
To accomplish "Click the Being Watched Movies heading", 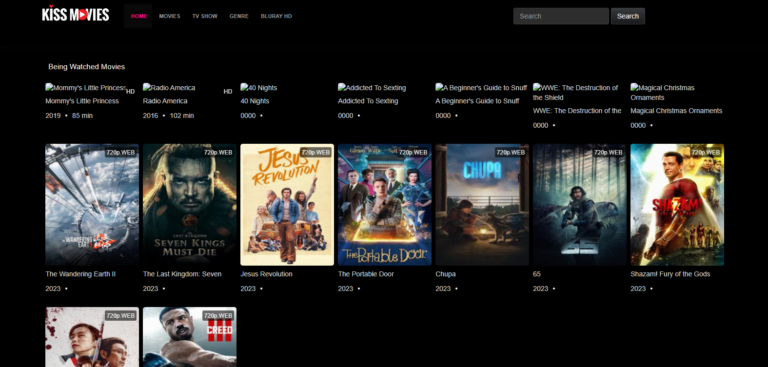I will coord(87,67).
